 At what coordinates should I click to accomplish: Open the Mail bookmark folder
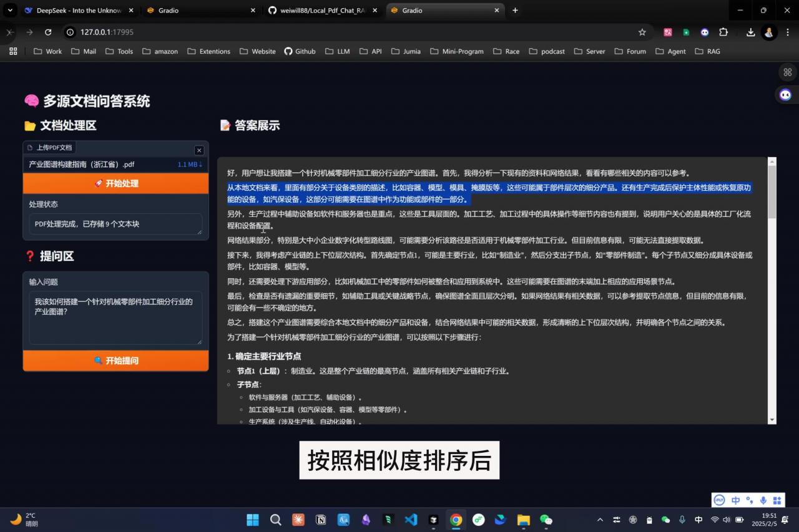[x=84, y=51]
